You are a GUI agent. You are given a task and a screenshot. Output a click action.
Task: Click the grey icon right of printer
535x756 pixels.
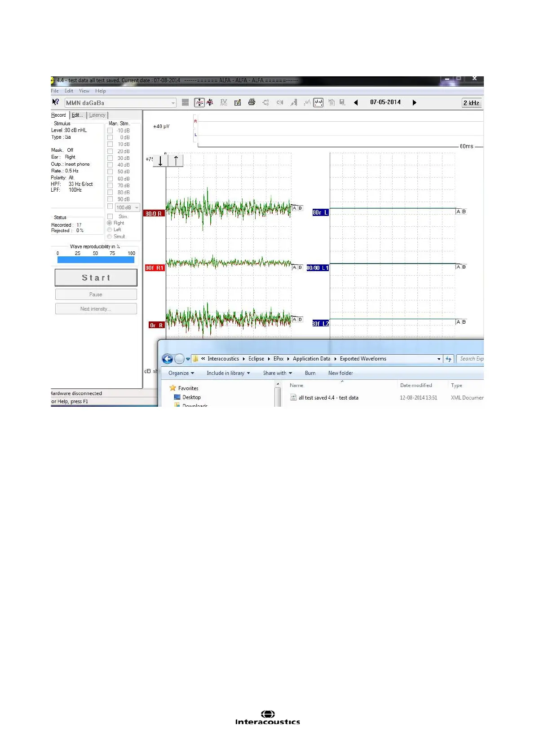coord(265,103)
